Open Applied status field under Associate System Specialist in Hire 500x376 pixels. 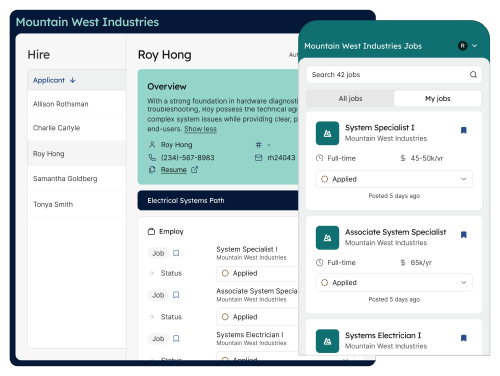pyautogui.click(x=257, y=317)
